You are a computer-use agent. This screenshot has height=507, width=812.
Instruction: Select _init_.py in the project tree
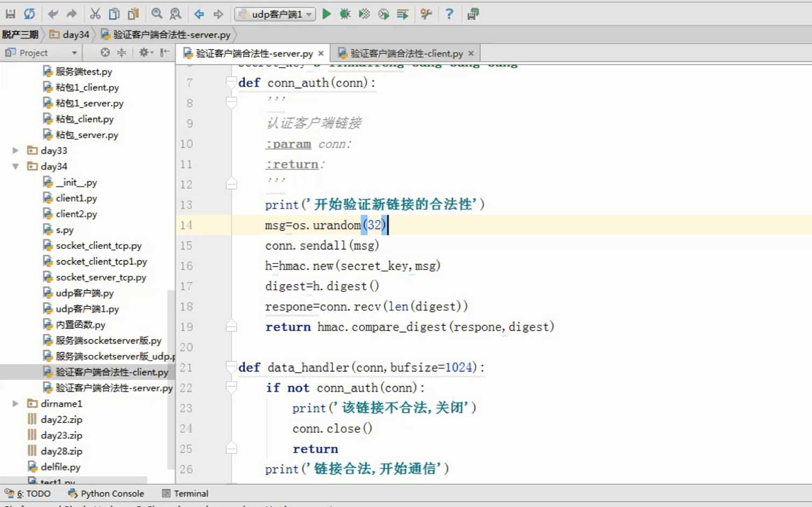70,182
